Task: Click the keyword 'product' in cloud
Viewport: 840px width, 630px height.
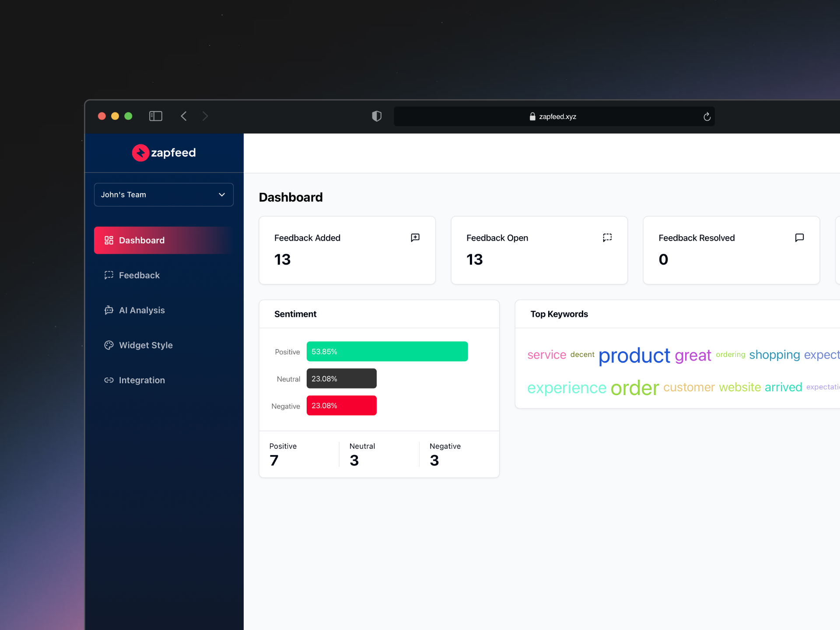Action: click(634, 356)
